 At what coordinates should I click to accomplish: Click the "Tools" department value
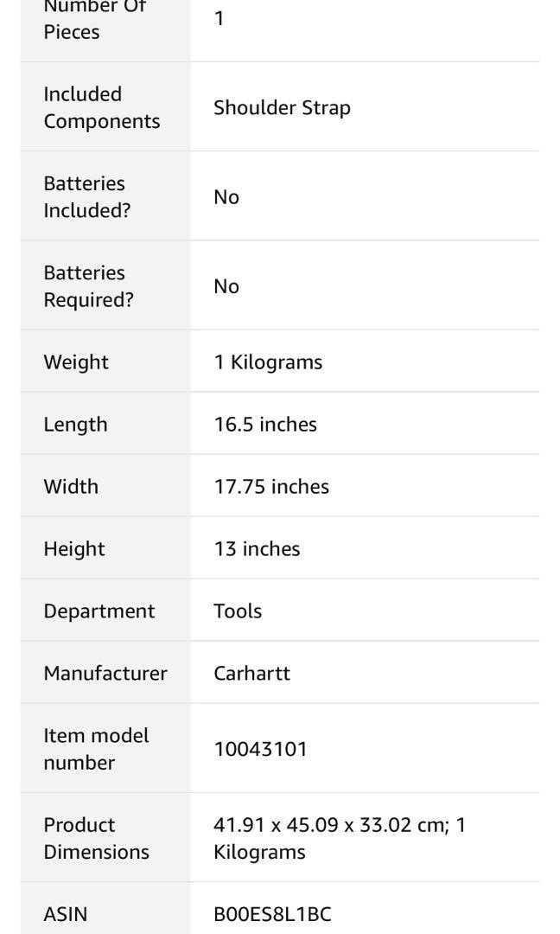[238, 611]
